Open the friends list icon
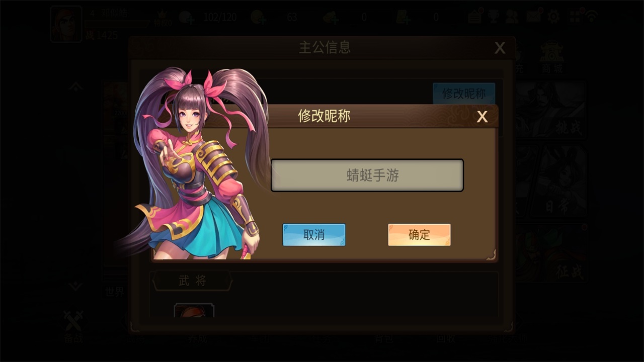 point(512,17)
